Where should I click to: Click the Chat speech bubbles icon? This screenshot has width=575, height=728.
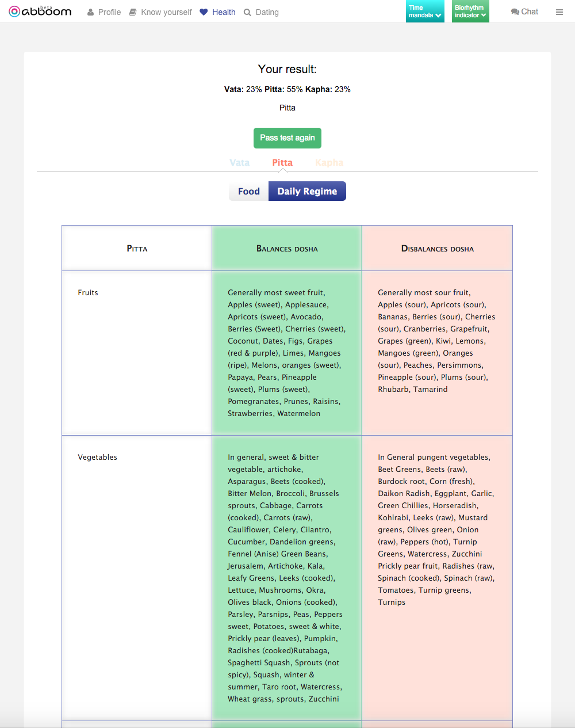tap(515, 12)
